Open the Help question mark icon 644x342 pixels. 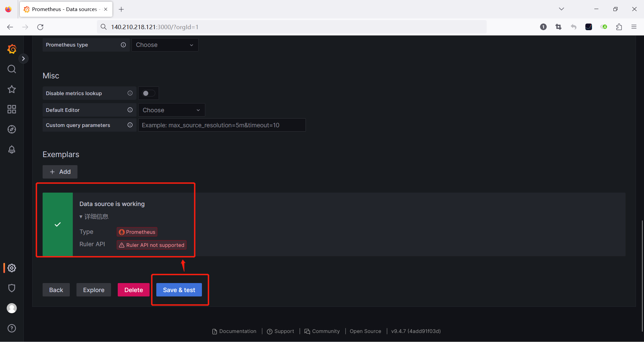click(12, 328)
